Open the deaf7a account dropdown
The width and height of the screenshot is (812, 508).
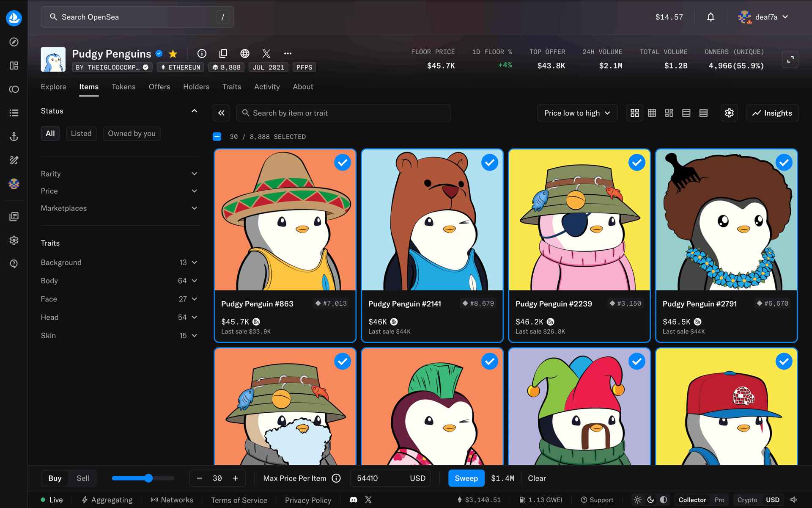pyautogui.click(x=763, y=17)
